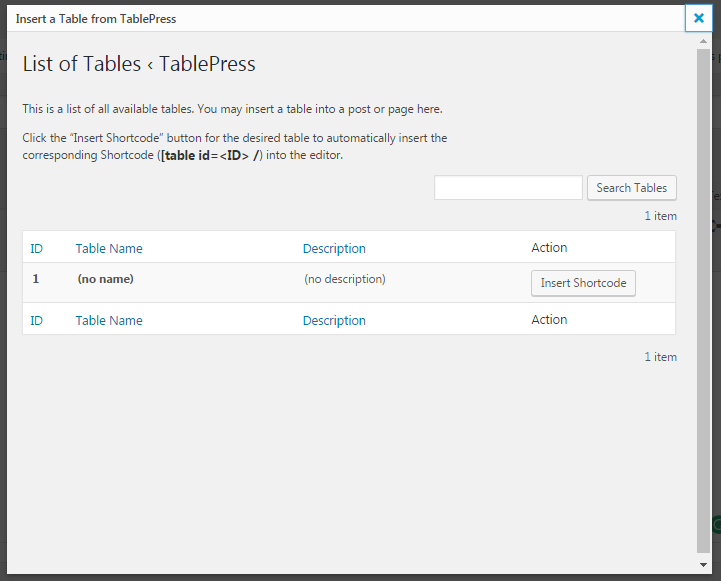
Task: Focus the table search input field
Action: tap(508, 188)
